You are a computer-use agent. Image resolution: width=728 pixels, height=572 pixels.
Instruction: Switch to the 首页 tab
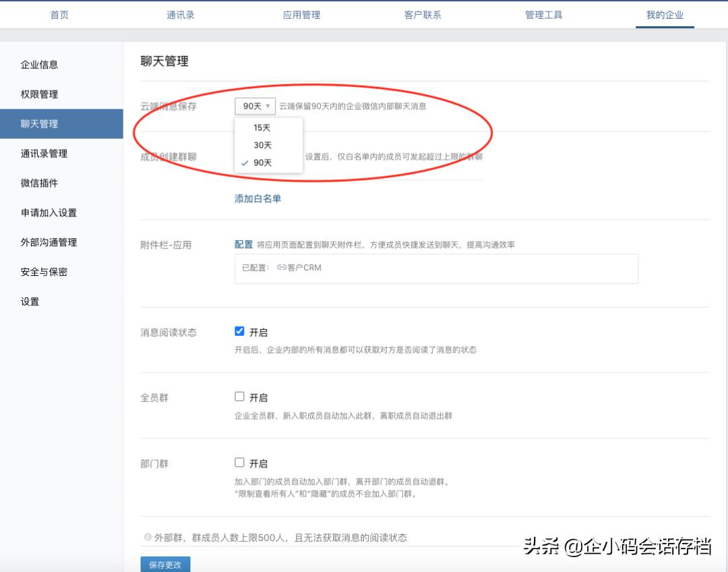pos(58,13)
